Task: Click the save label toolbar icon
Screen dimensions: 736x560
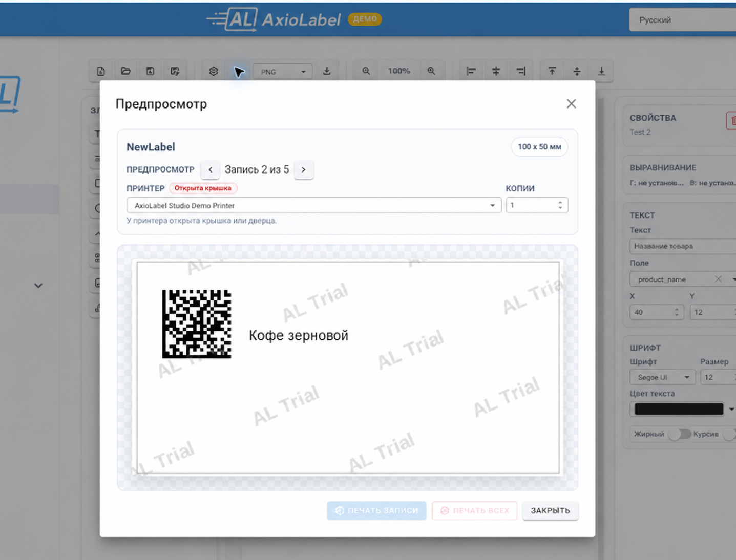Action: tap(150, 71)
